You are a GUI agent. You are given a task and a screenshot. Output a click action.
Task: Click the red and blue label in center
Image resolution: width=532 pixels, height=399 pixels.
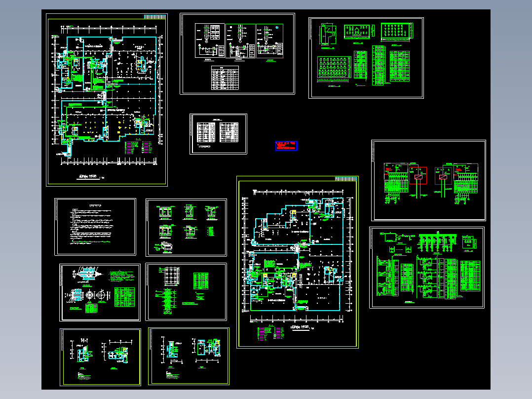tap(286, 146)
